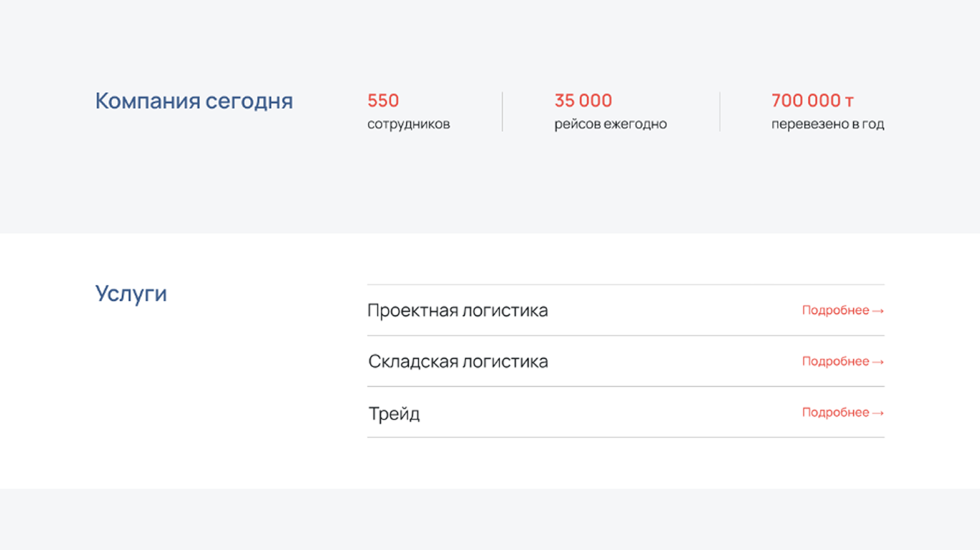The image size is (980, 550).
Task: Open Подробнее link for Проектная логистика
Action: (x=835, y=311)
